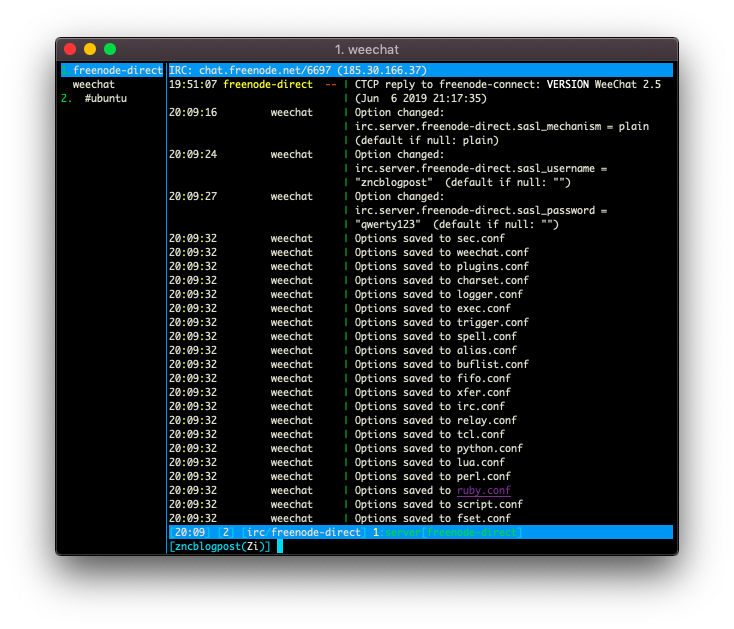Viewport: 734px width, 629px height.
Task: Click the buffer count 2 indicator
Action: [x=226, y=533]
